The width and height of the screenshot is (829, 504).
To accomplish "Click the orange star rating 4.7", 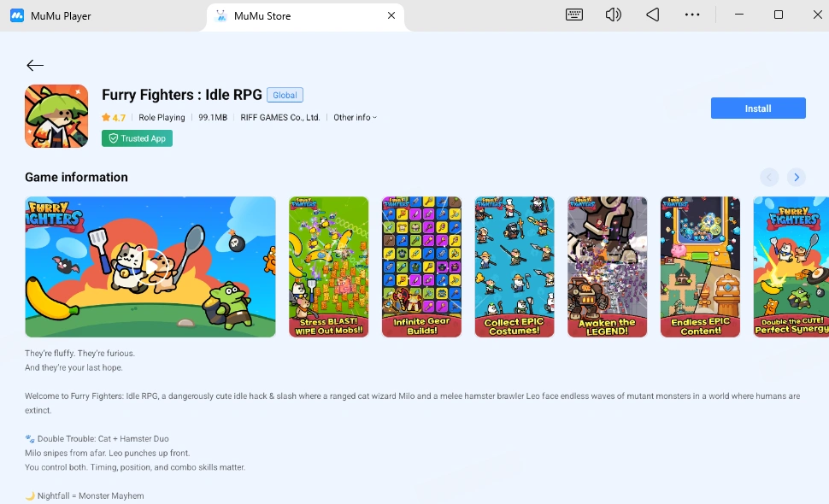I will pyautogui.click(x=114, y=117).
